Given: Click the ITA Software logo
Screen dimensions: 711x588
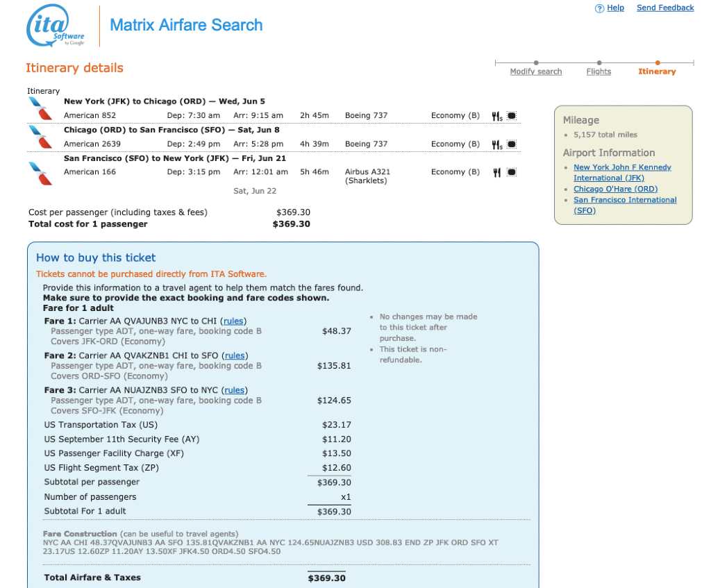Looking at the screenshot, I should coord(56,26).
